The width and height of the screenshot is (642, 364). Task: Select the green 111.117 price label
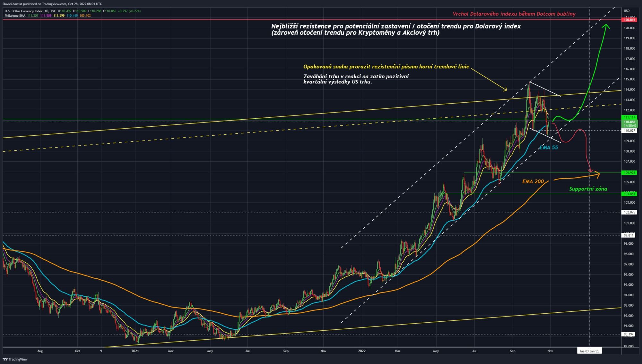[x=629, y=117]
